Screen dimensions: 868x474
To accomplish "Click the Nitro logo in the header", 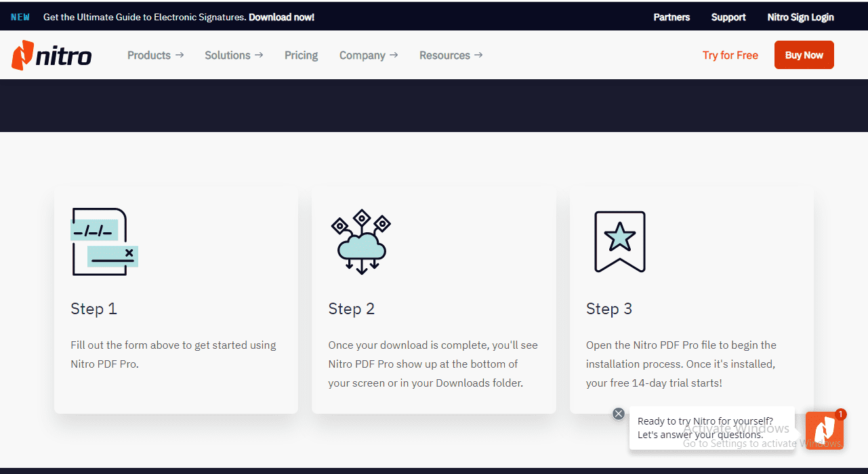I will point(51,56).
